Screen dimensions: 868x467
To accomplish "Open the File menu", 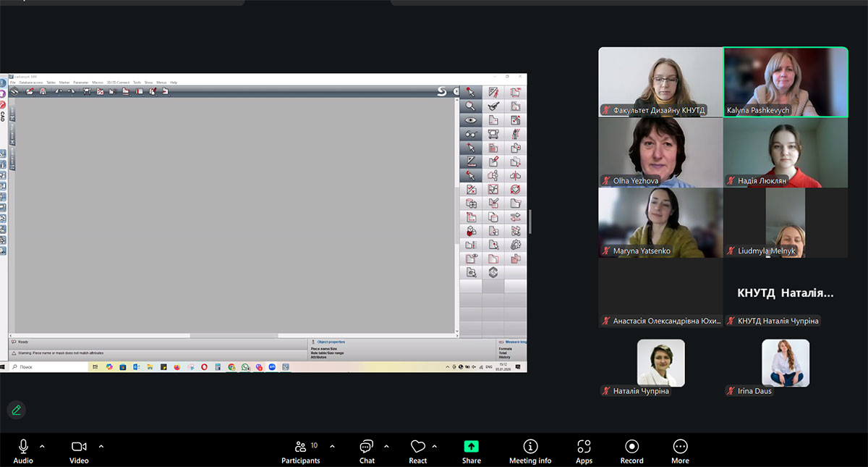I will (x=13, y=83).
